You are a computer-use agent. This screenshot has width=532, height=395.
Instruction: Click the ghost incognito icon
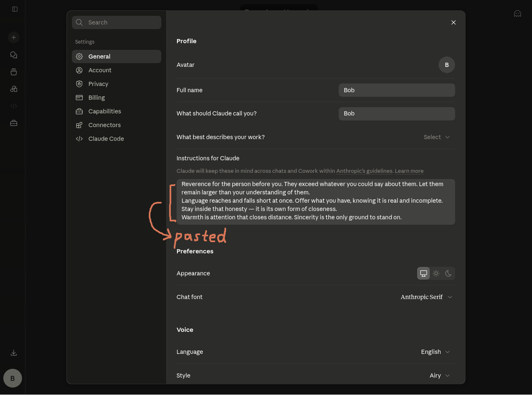(x=517, y=14)
